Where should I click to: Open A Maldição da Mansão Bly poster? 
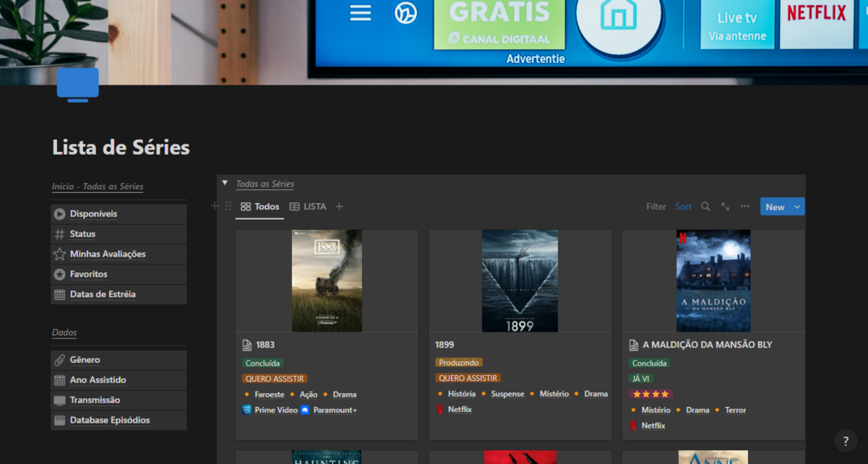[x=713, y=281]
